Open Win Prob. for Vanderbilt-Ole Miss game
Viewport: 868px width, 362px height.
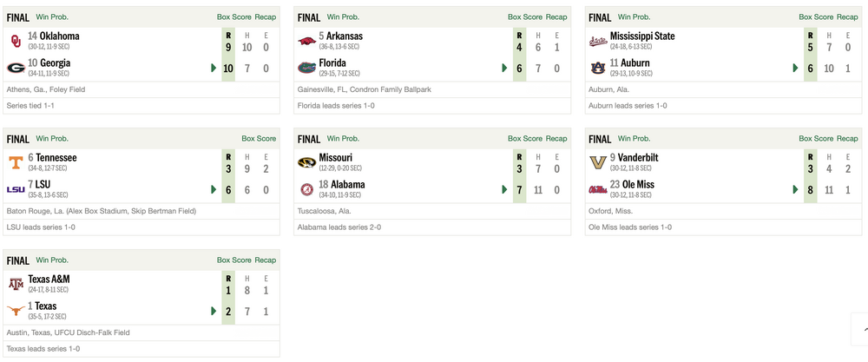click(x=634, y=138)
